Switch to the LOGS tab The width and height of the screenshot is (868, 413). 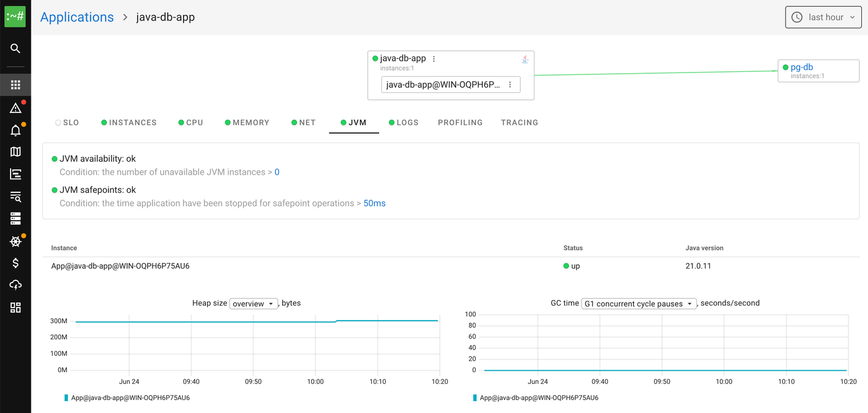point(404,123)
